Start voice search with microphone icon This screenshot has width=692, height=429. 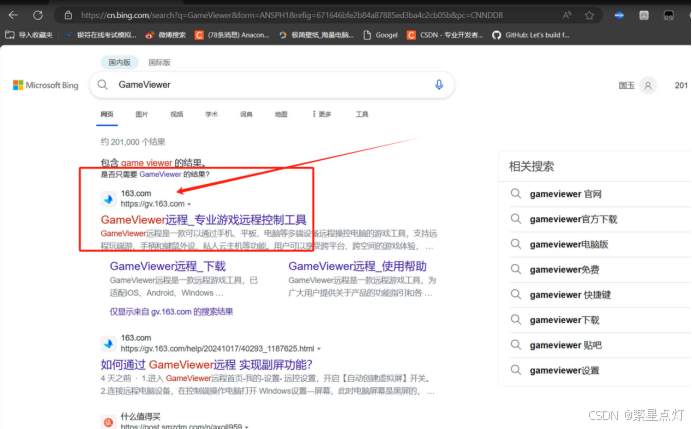point(439,84)
